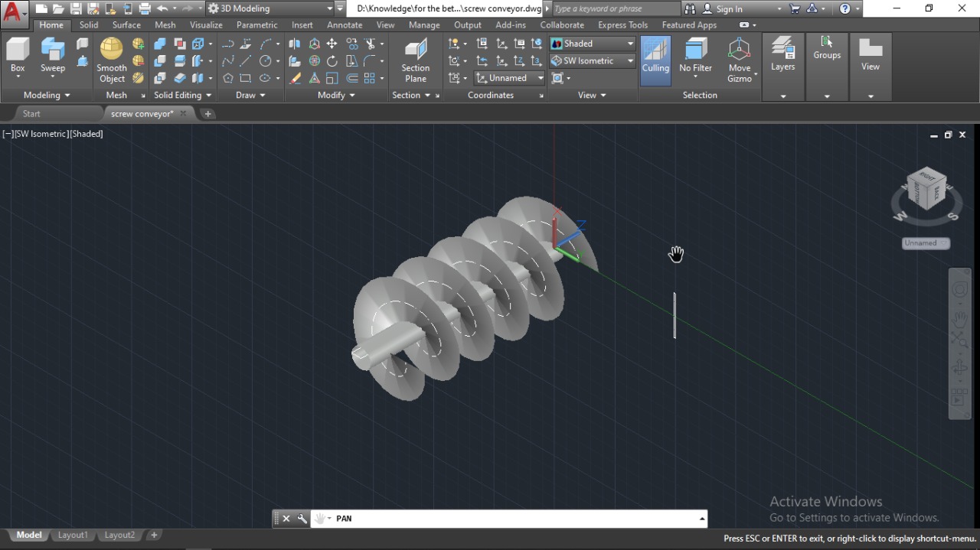
Task: Click the Open file folder icon
Action: coord(58,8)
